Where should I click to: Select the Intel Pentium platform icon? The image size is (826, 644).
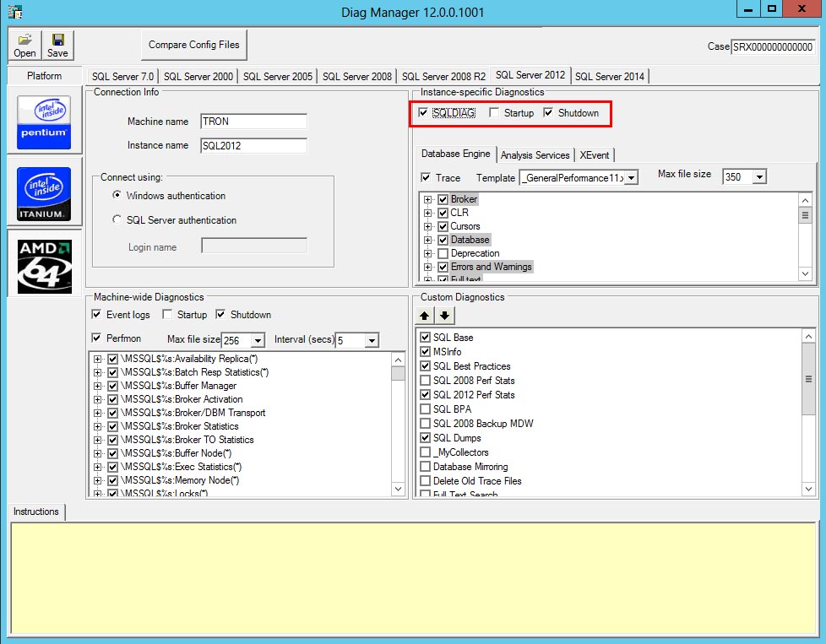[x=44, y=122]
